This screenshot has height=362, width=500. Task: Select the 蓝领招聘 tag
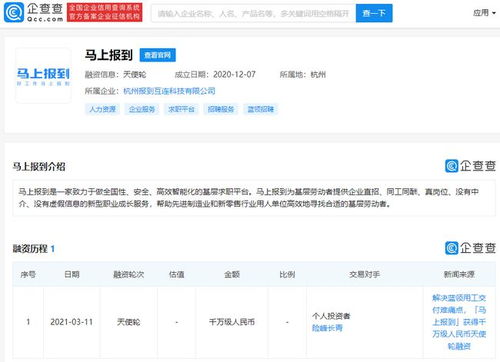[260, 109]
